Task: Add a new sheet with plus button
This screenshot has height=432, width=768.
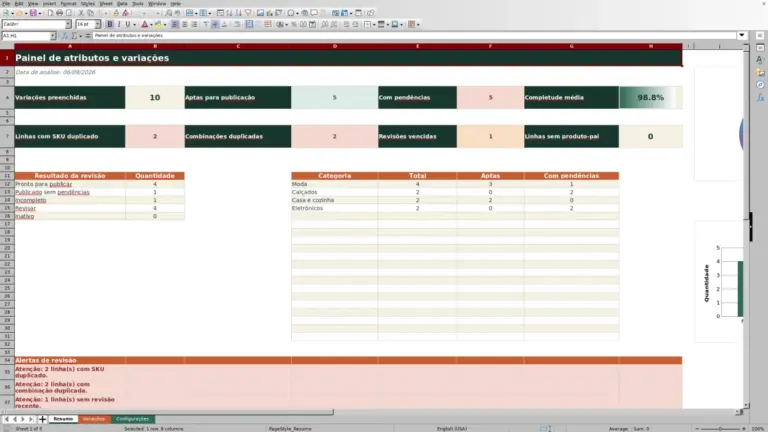Action: point(42,419)
